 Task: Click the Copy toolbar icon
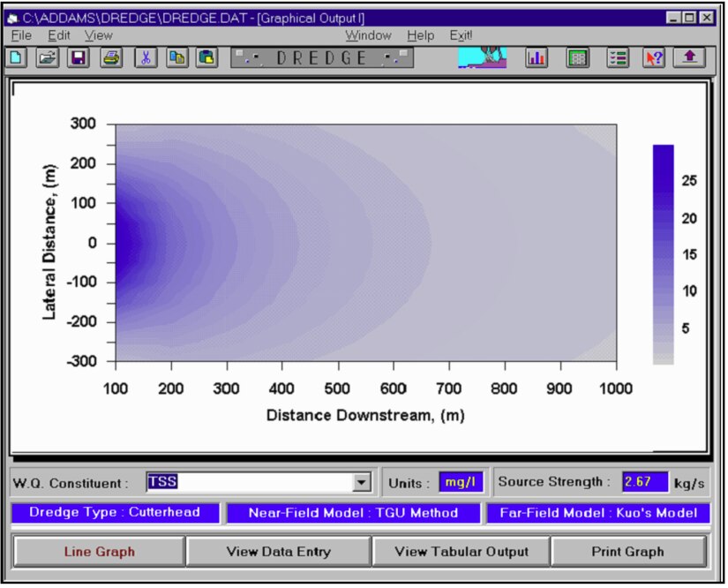pyautogui.click(x=176, y=58)
